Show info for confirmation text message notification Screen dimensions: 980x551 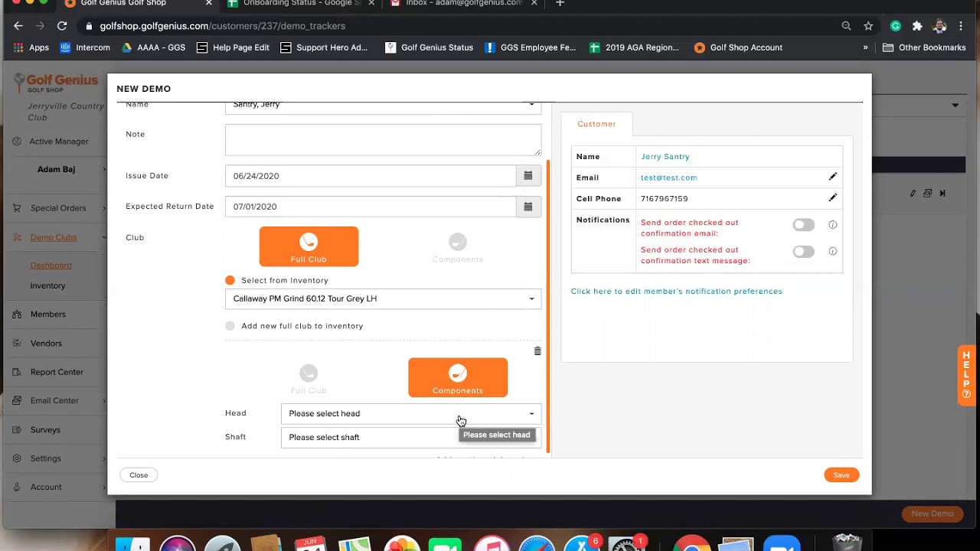point(833,251)
